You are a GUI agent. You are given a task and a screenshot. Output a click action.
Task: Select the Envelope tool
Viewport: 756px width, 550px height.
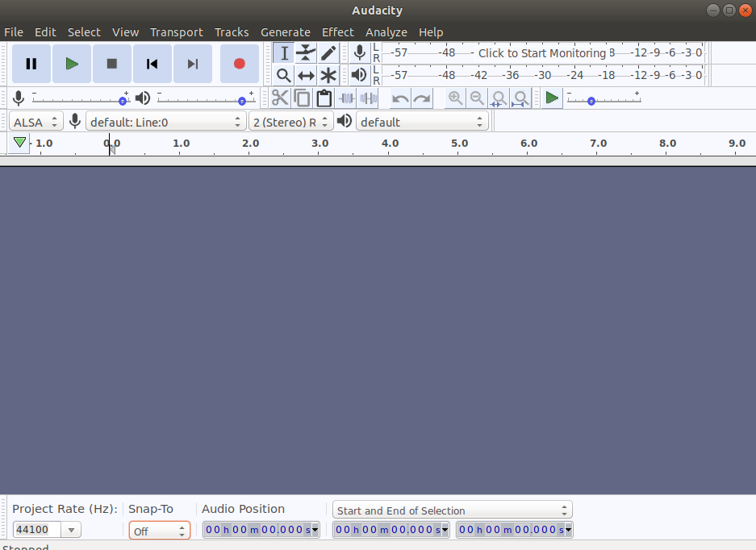(x=306, y=52)
